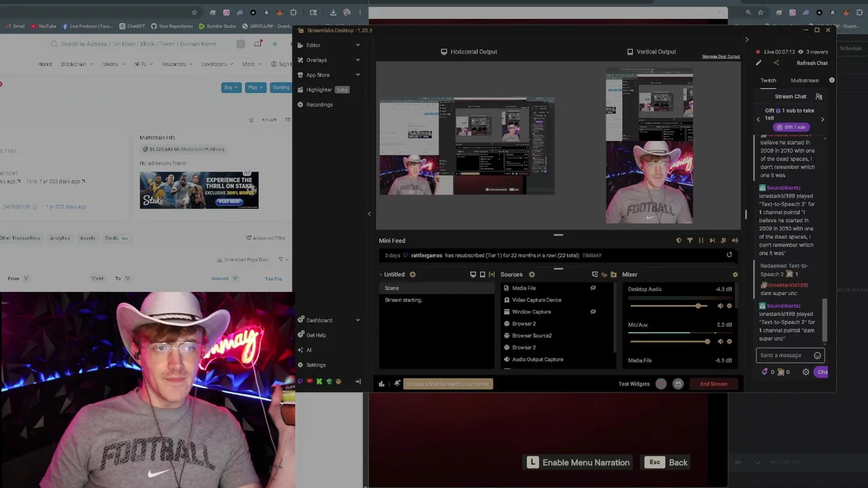Open the Untitled scene collection dropdown
This screenshot has width=868, height=488.
pyautogui.click(x=391, y=274)
